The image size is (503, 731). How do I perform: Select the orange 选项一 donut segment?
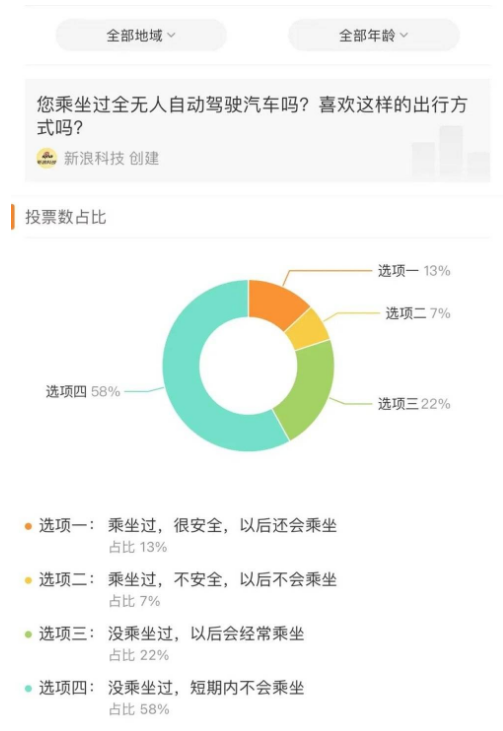coord(278,302)
